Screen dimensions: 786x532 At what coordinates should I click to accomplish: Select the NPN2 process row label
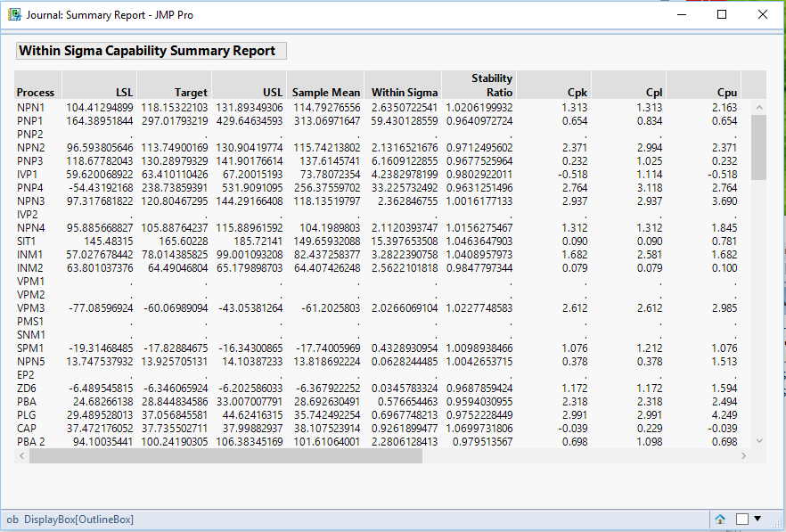click(30, 147)
